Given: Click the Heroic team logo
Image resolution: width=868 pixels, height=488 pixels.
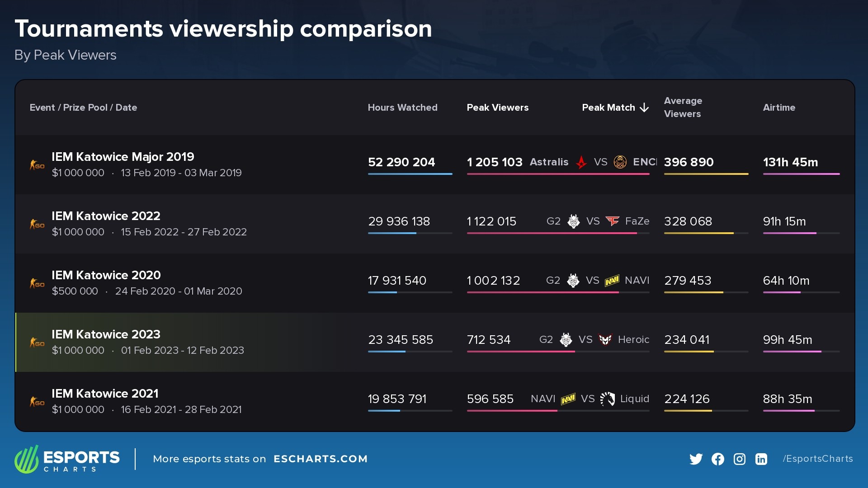Looking at the screenshot, I should 605,339.
